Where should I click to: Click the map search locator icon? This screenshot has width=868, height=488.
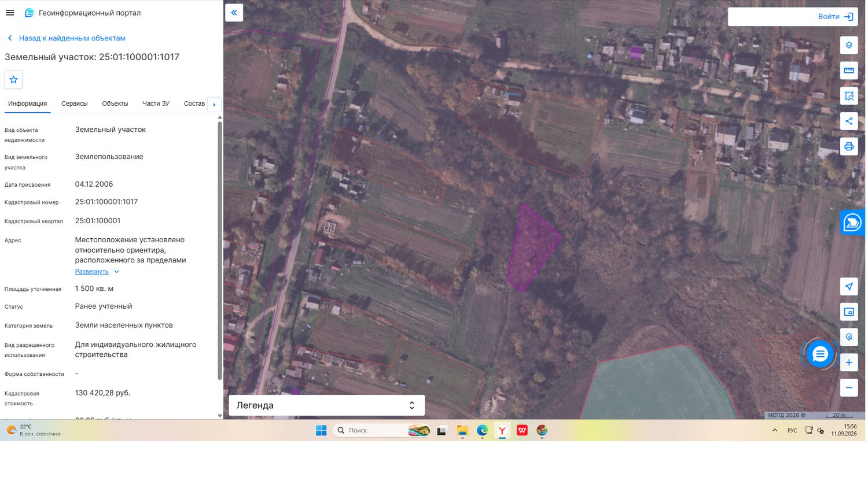tap(849, 337)
